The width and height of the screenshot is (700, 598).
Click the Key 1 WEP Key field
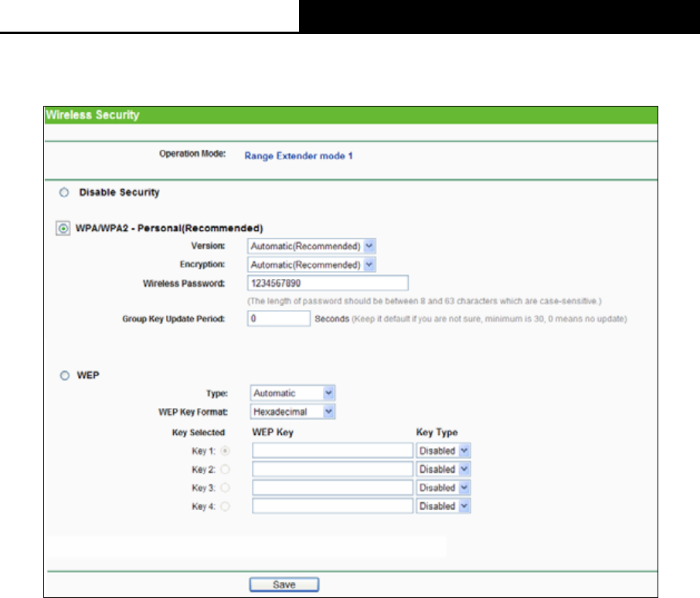[x=332, y=450]
